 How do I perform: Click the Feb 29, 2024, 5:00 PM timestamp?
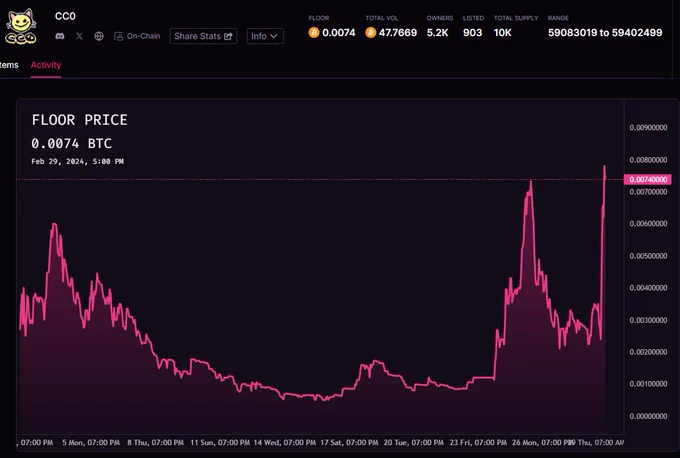(x=78, y=161)
